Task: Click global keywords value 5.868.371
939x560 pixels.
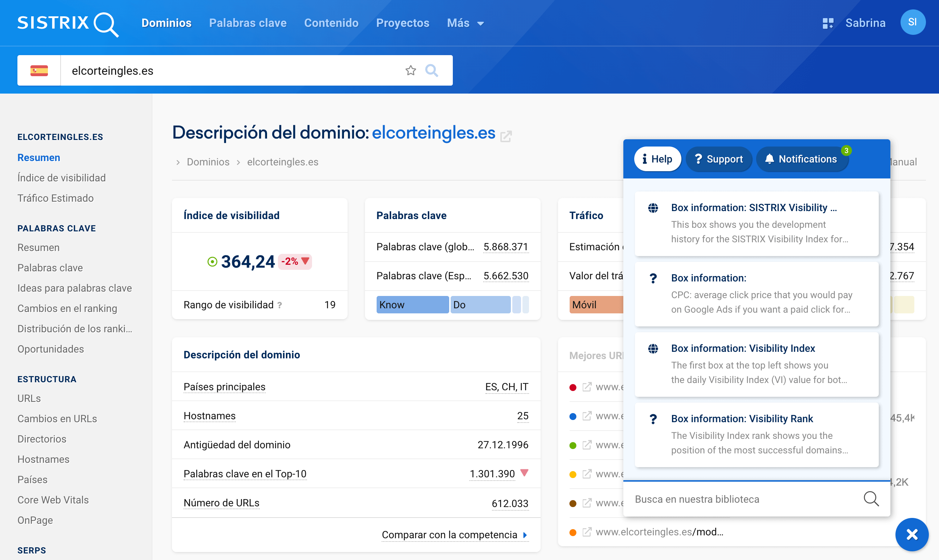Action: click(506, 247)
